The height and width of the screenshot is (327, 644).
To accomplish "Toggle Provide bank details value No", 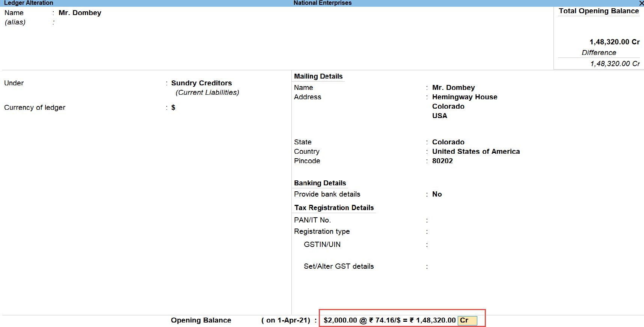I will coord(437,194).
